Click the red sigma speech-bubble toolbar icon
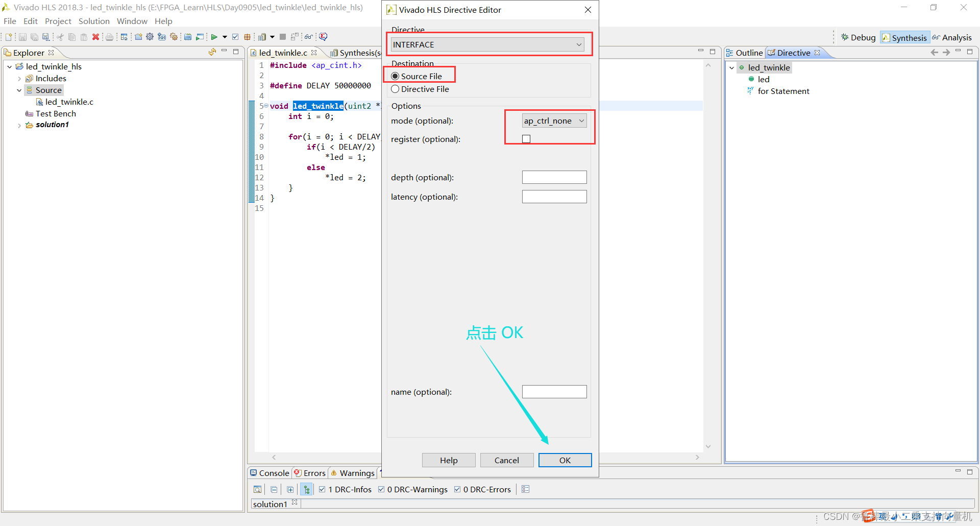The width and height of the screenshot is (980, 526). tap(323, 37)
